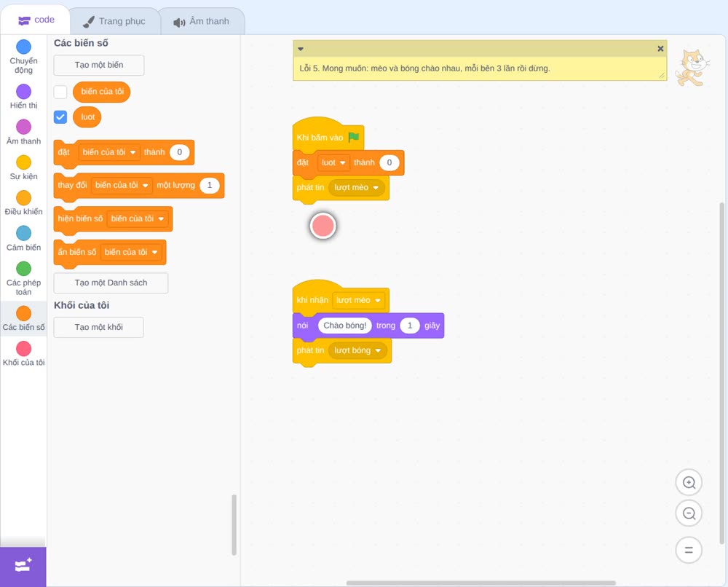Choose the Sự kiện category circle
728x587 pixels.
coord(24,162)
